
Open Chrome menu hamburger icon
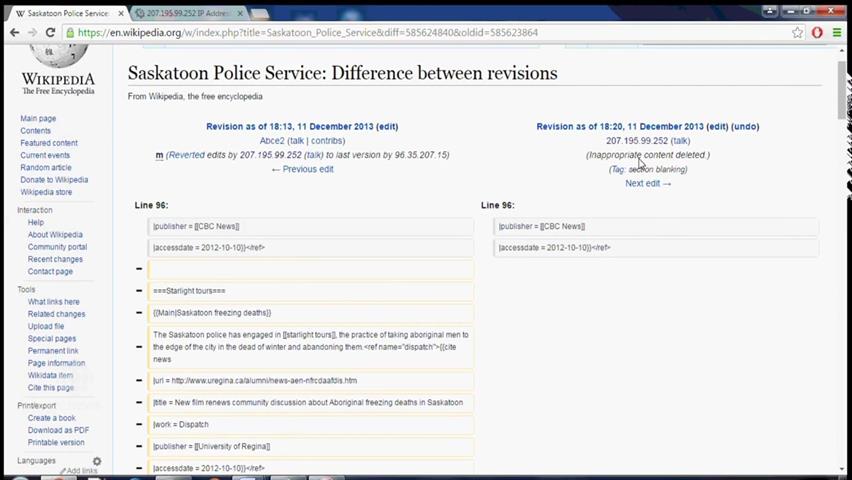(x=837, y=33)
